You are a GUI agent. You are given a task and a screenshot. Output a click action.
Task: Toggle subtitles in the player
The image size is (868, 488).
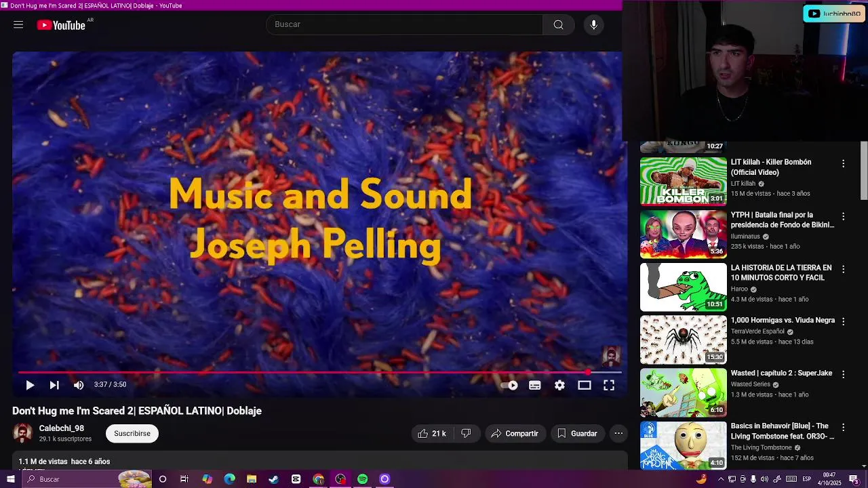click(x=535, y=385)
